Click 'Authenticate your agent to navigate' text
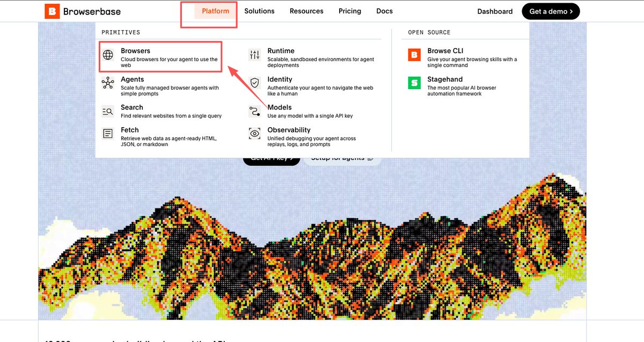Viewport: 644px width, 342px height. point(320,91)
